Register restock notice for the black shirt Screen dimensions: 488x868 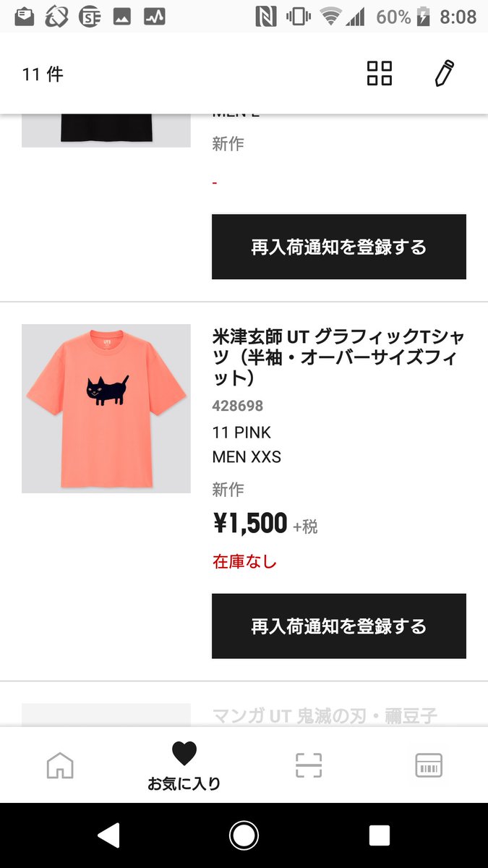click(x=339, y=247)
